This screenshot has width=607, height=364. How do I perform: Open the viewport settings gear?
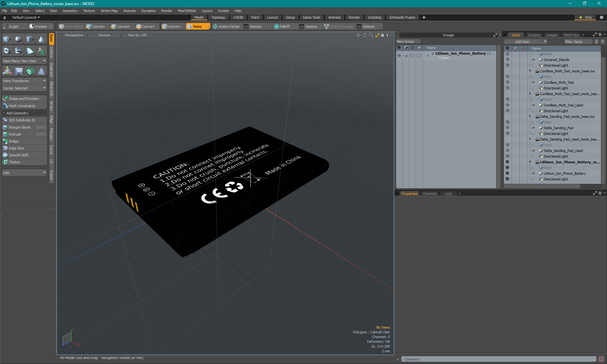pos(383,35)
